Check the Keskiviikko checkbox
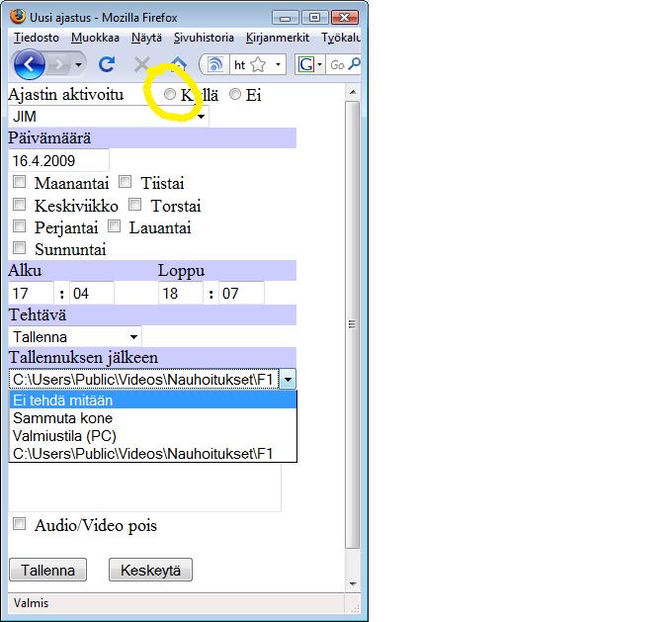Image resolution: width=672 pixels, height=622 pixels. (x=20, y=204)
